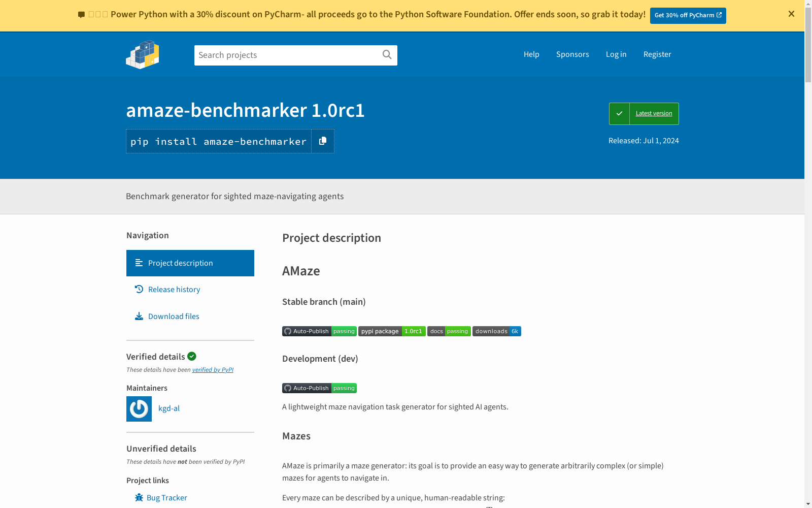Click the pip install amaze-benchmarker command text

(x=219, y=142)
